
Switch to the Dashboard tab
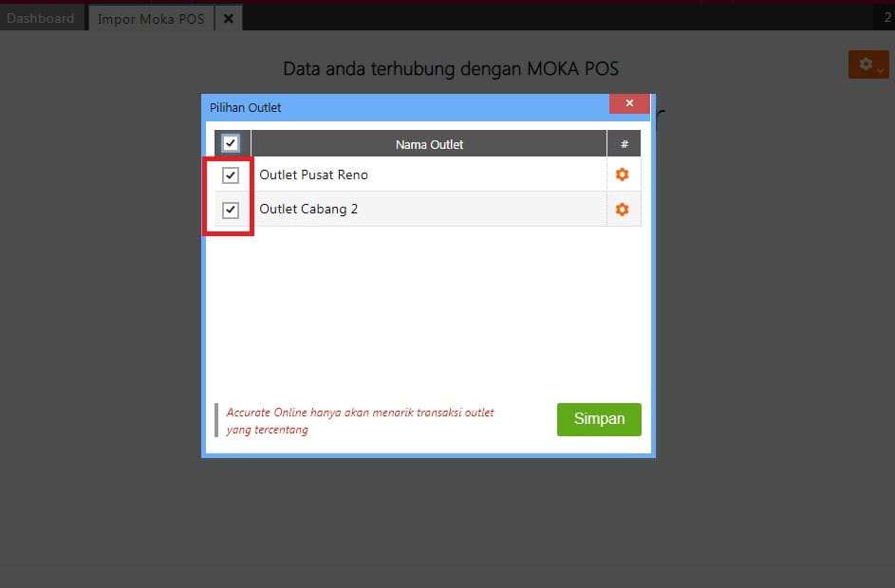click(41, 18)
